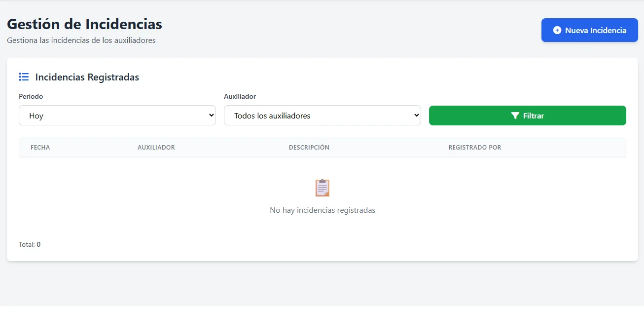Open the Todos los auxiliadores dropdown

point(322,115)
